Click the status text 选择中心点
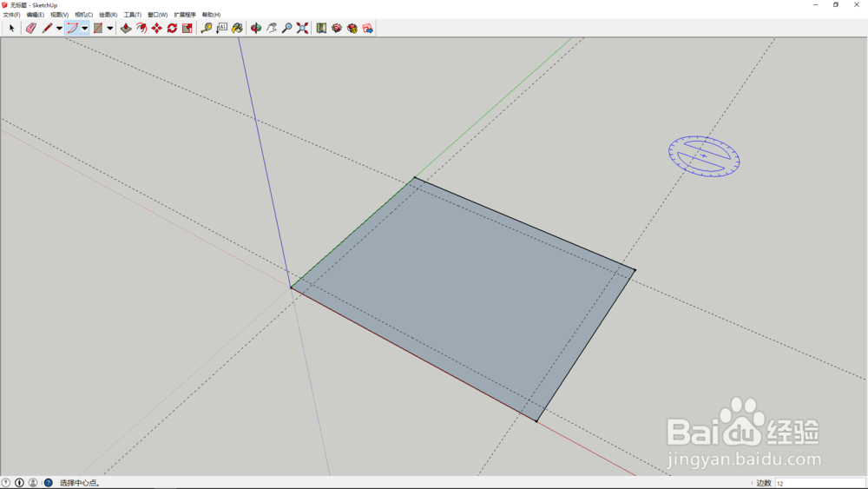 coord(79,483)
